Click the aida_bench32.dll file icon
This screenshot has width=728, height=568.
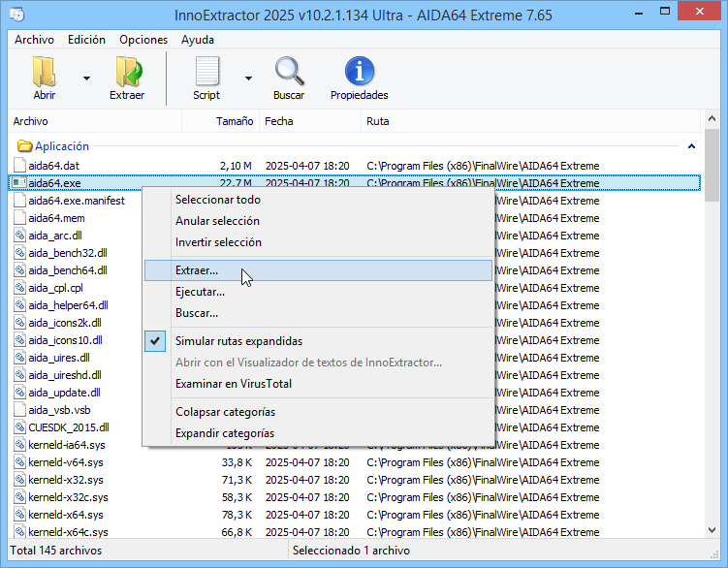coord(19,253)
